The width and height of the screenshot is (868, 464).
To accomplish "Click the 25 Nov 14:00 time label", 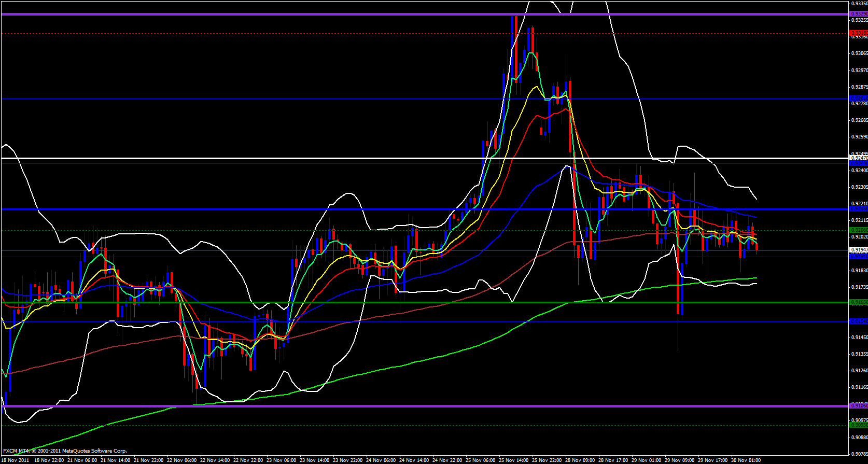I will coord(514,460).
